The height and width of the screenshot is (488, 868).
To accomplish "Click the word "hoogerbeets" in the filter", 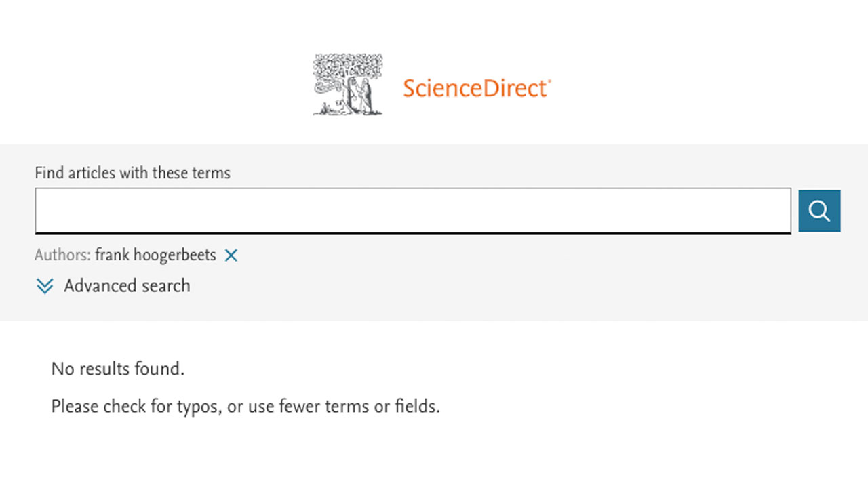I will click(175, 256).
